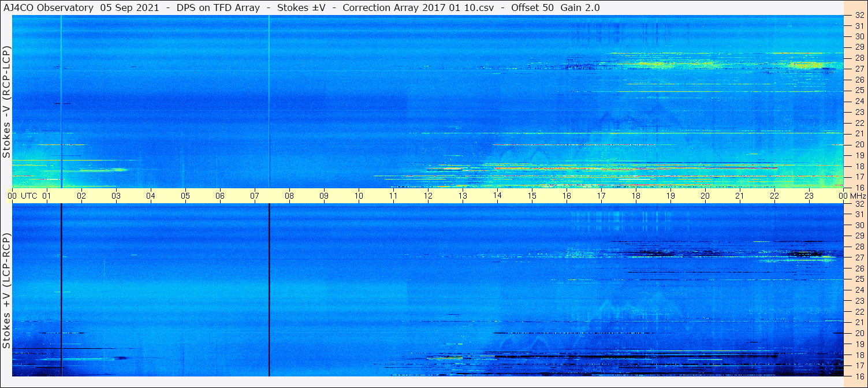868x388 pixels.
Task: Click the 11 hour tick label
Action: (x=393, y=196)
